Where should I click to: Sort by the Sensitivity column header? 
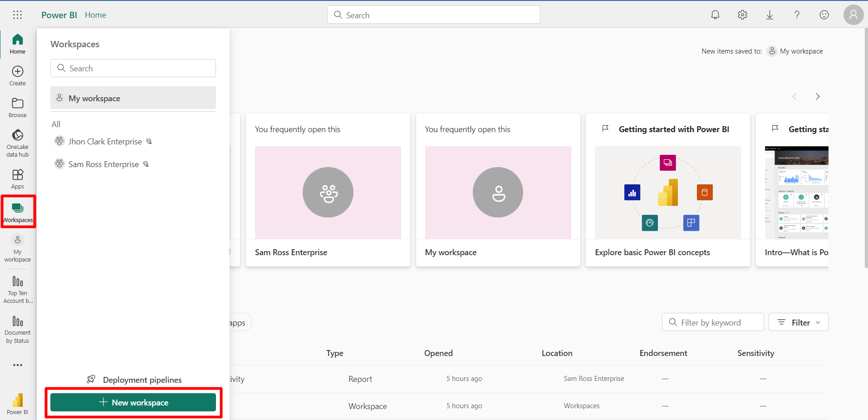pyautogui.click(x=755, y=353)
